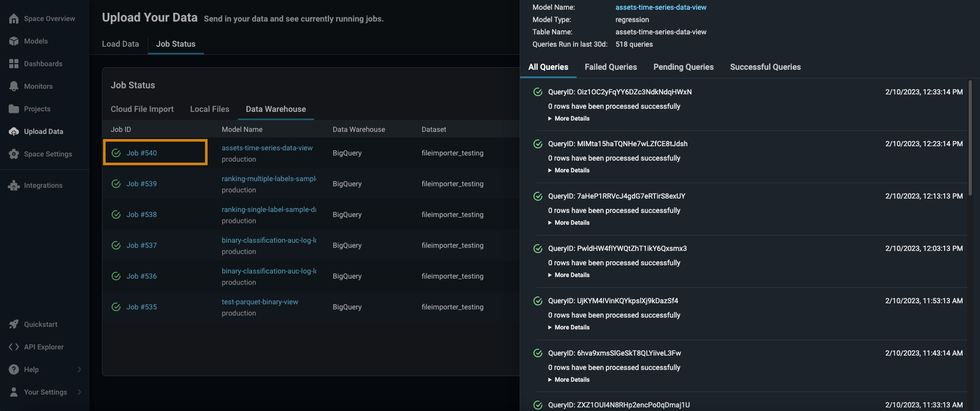Expand the Your Settings chevron
The image size is (980, 411).
tap(79, 392)
